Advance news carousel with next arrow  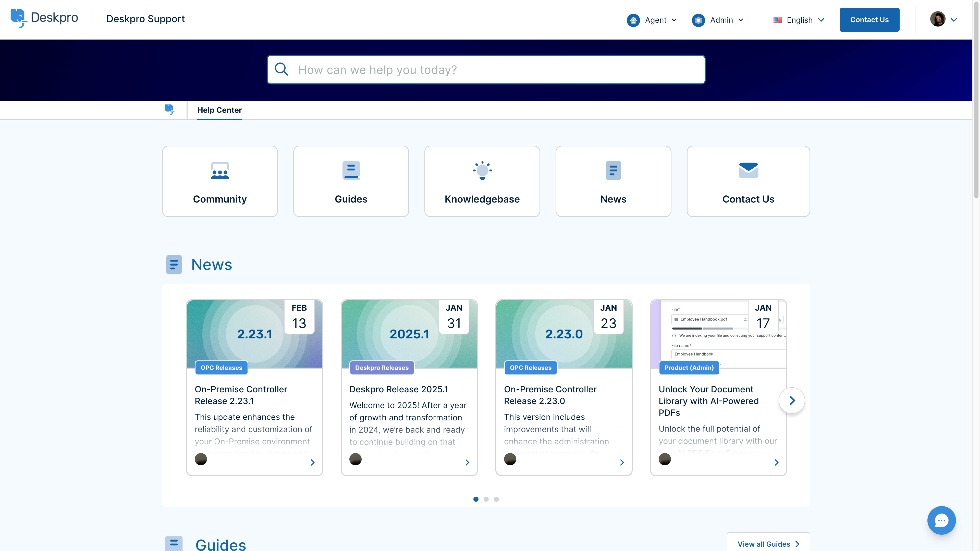coord(792,400)
